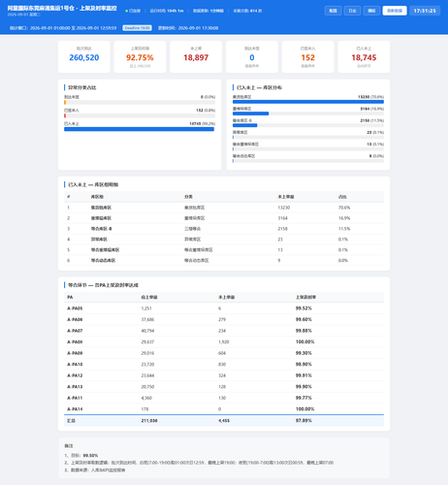This screenshot has height=485, width=448.
Task: Click the 99.77% rate for A-PA11
Action: 304,398
